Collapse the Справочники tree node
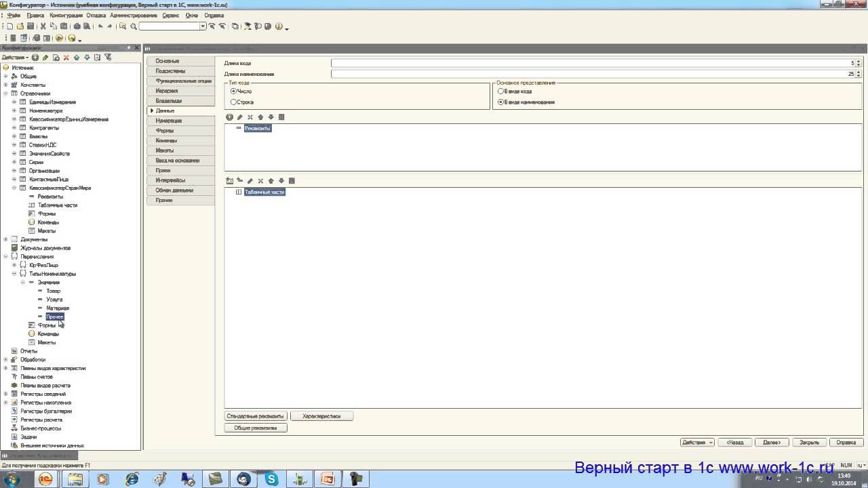 coord(5,94)
